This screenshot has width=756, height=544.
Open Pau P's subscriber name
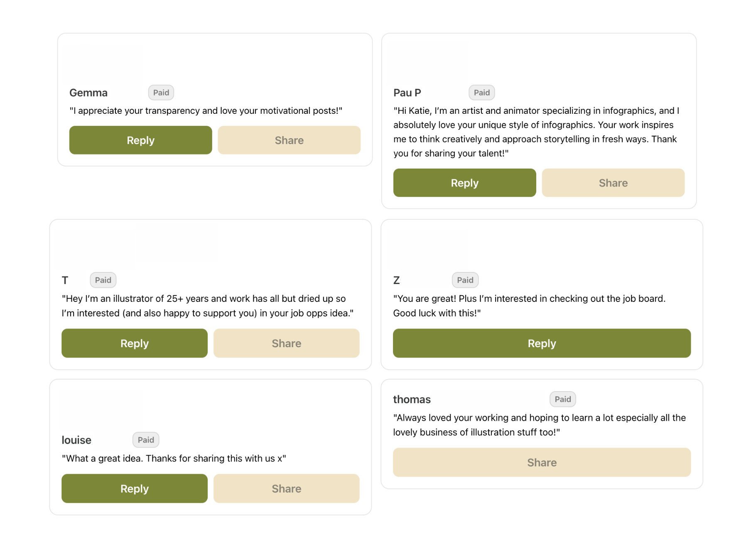click(407, 93)
